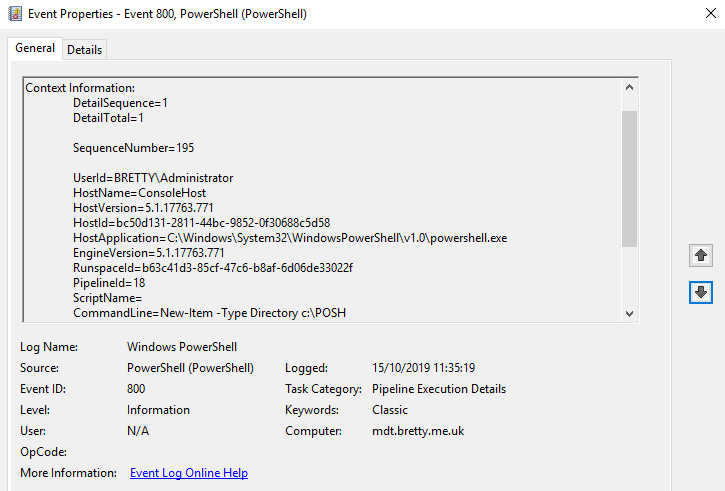The height and width of the screenshot is (491, 725).
Task: Select the Source field PowerShell (PowerShell)
Action: click(x=190, y=368)
